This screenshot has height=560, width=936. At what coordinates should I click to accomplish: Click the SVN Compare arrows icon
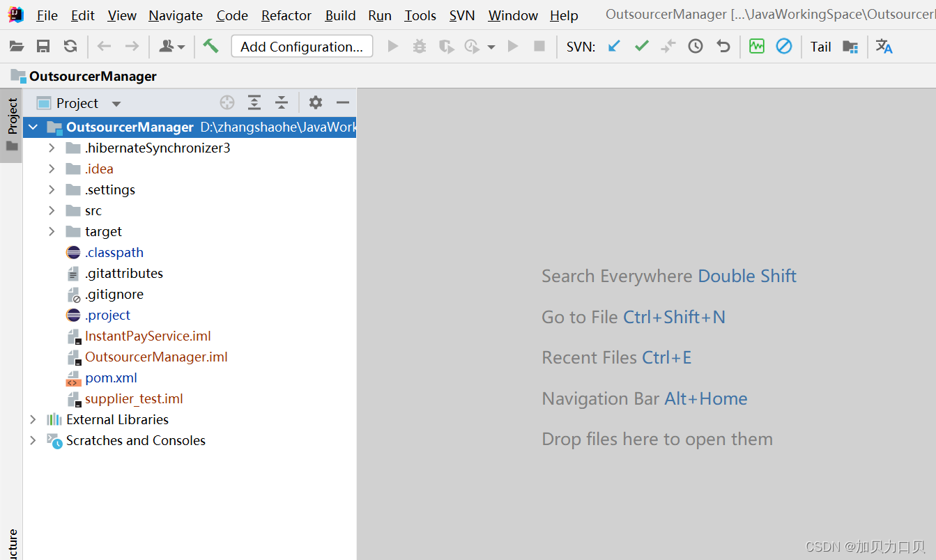pos(668,47)
